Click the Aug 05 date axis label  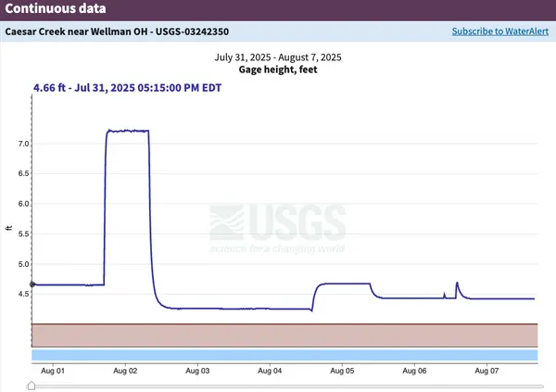point(343,371)
